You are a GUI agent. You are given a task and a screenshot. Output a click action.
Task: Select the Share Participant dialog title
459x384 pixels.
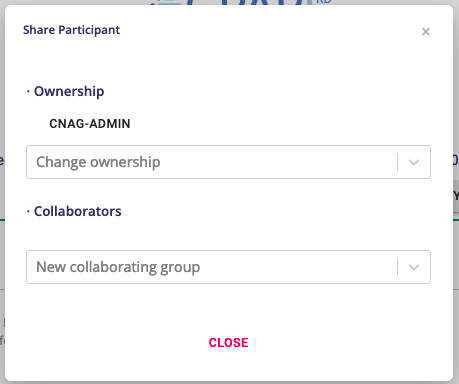click(71, 30)
